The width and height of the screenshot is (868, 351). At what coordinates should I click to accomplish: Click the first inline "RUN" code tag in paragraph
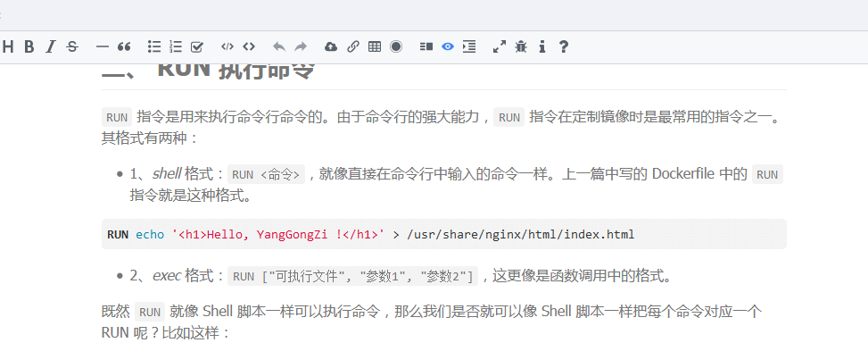[x=117, y=118]
